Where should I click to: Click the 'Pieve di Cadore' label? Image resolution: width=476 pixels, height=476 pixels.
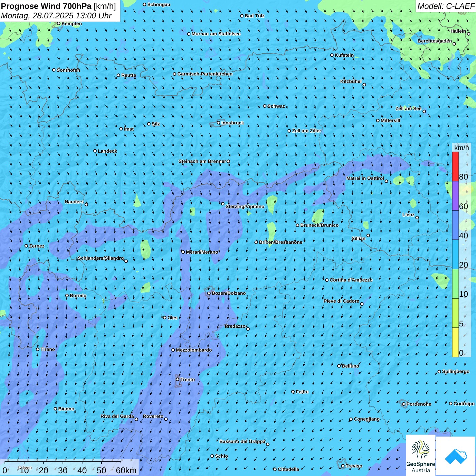coord(341,301)
